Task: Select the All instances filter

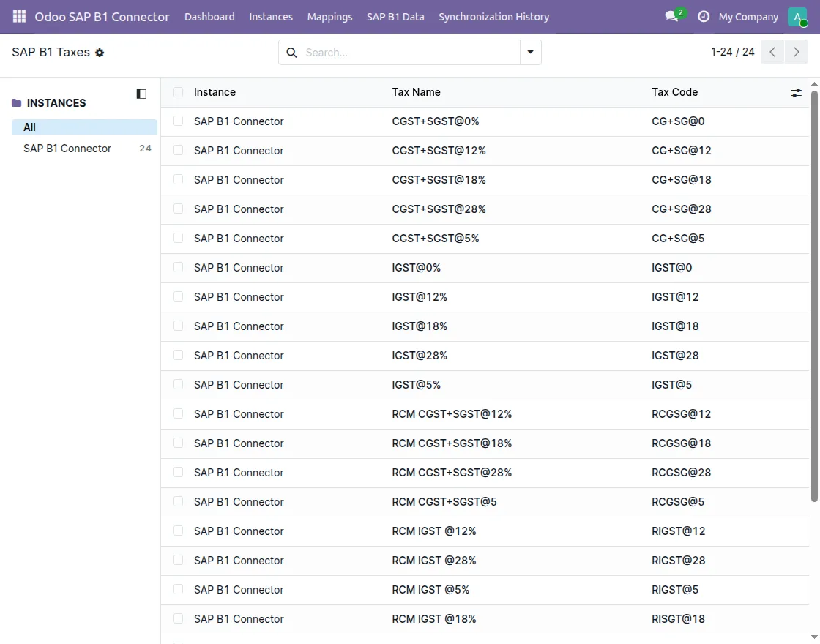Action: pos(84,127)
